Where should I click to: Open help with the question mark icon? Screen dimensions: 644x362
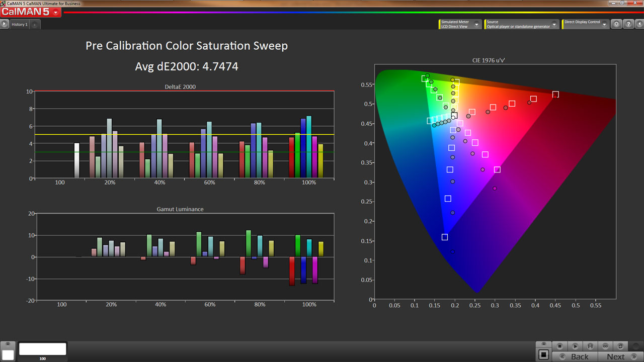[628, 24]
